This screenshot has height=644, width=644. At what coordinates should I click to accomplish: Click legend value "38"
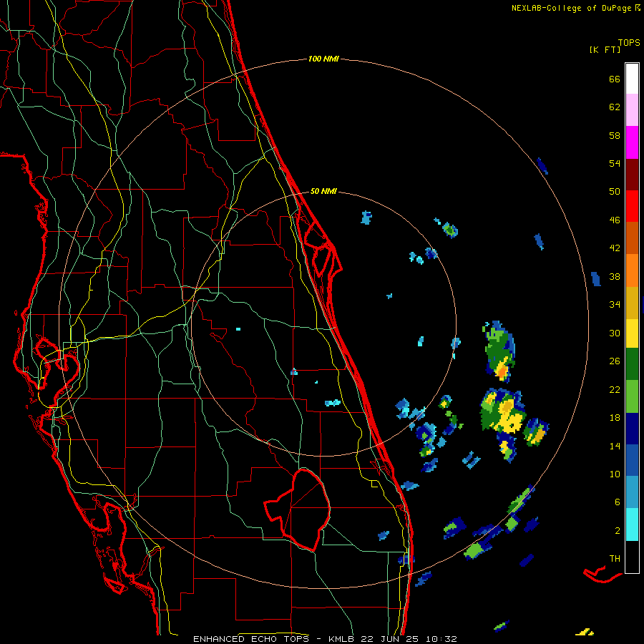615,276
